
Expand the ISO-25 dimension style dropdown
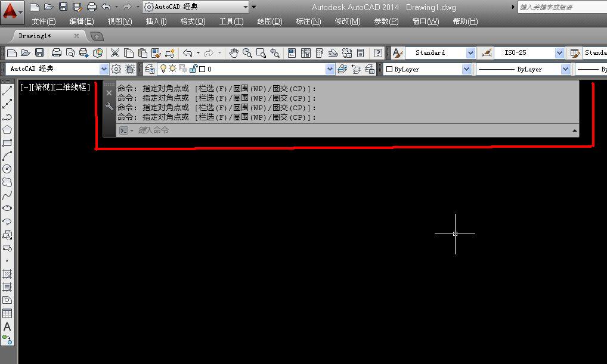(x=559, y=52)
